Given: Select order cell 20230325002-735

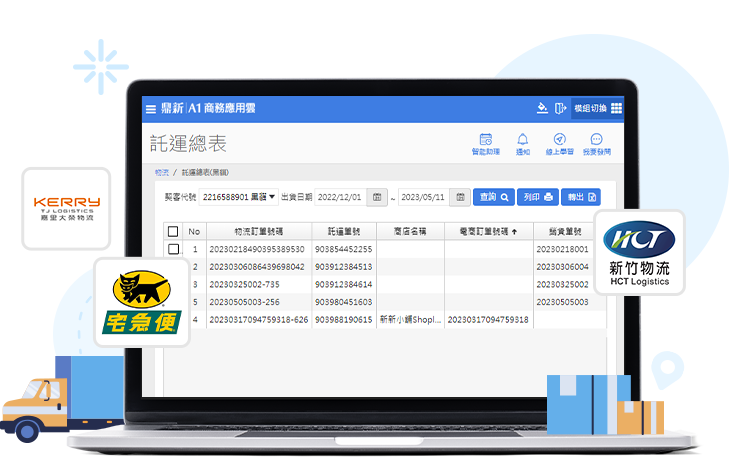Looking at the screenshot, I should pos(245,285).
